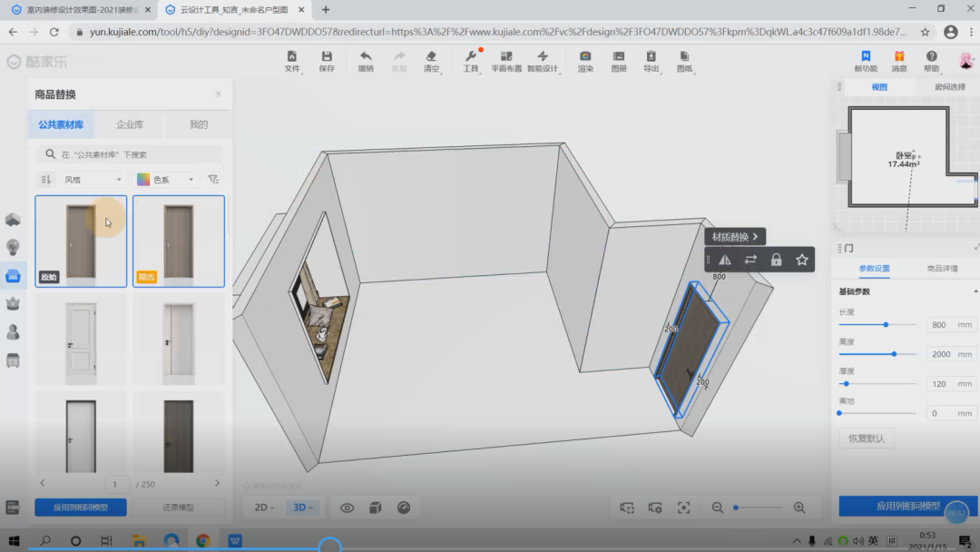Expand the 3D view mode dropdown
This screenshot has width=980, height=552.
click(303, 508)
